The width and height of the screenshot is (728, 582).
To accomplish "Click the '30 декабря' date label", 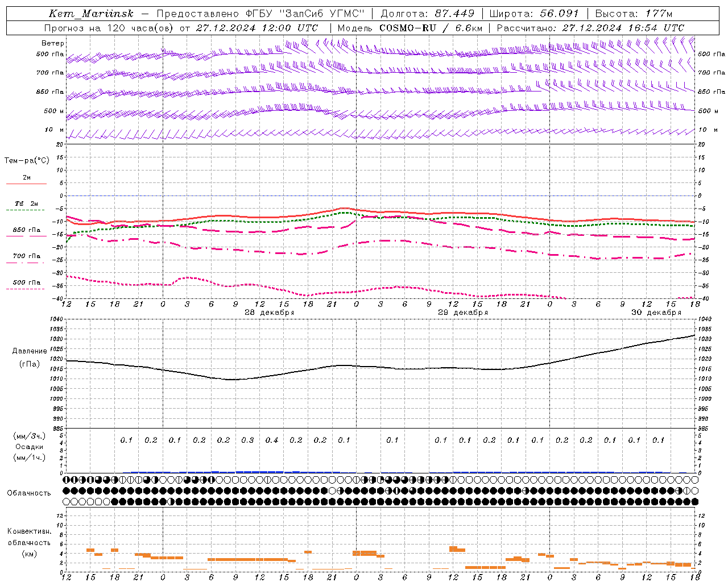I will 656,313.
